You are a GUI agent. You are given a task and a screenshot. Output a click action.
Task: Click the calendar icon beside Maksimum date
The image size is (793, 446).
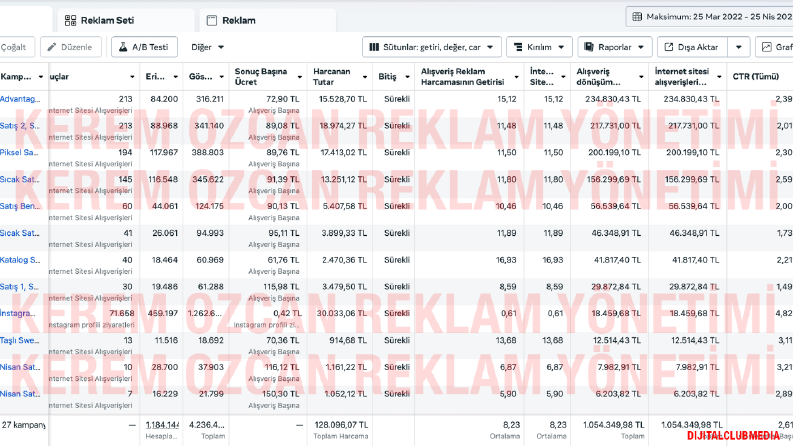pos(637,17)
